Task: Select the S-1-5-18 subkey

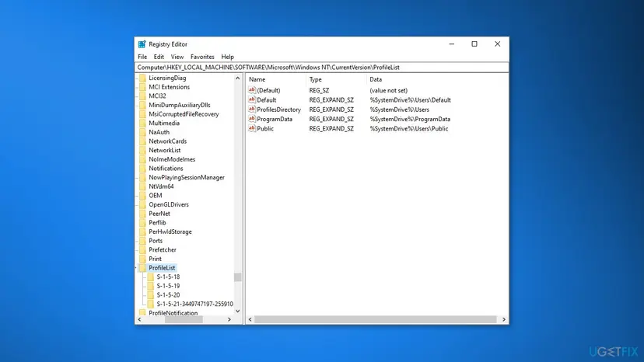Action: tap(168, 277)
